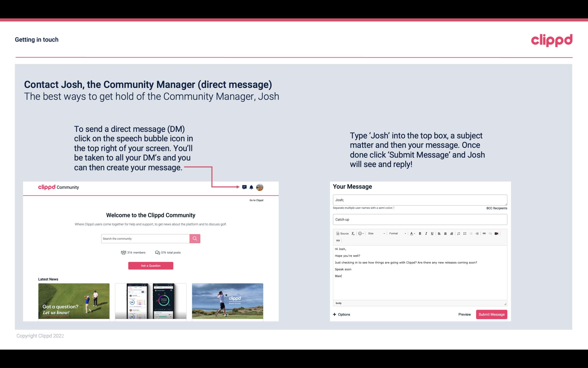Click the Bold formatting button in editor
The height and width of the screenshot is (368, 588).
coord(419,233)
